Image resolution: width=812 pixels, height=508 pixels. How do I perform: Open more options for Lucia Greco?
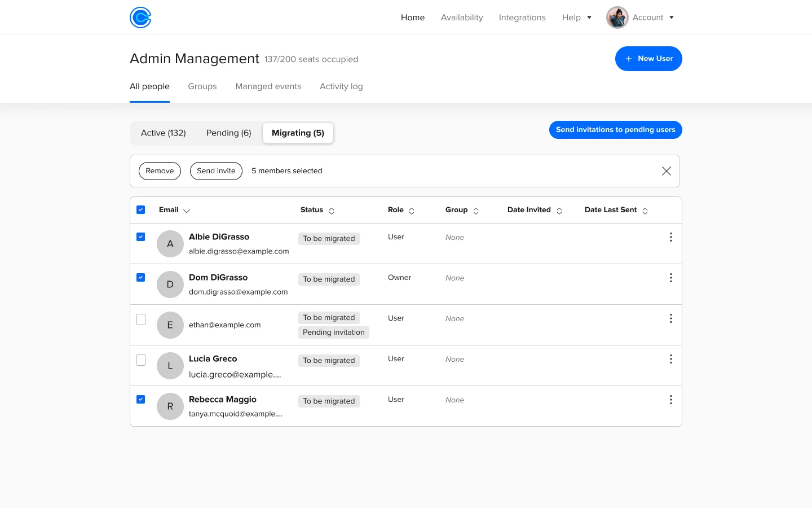(670, 359)
